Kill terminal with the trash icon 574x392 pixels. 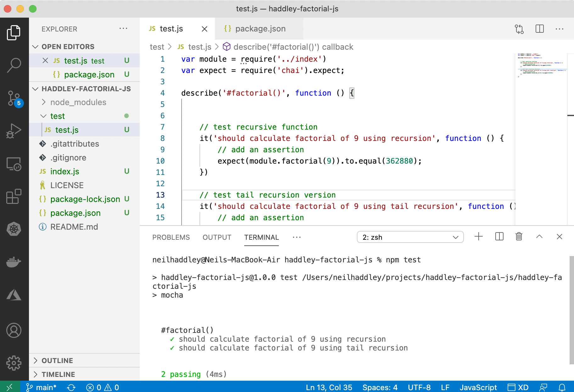[519, 237]
